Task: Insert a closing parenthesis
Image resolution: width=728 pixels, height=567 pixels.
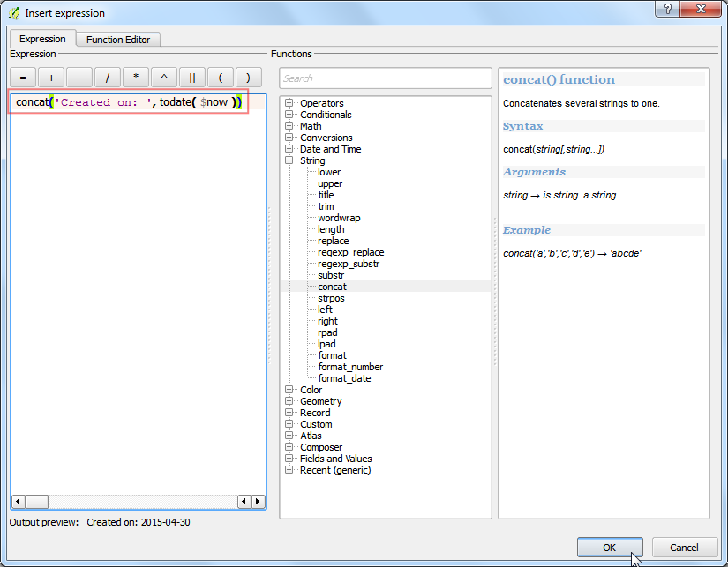Action: point(248,78)
